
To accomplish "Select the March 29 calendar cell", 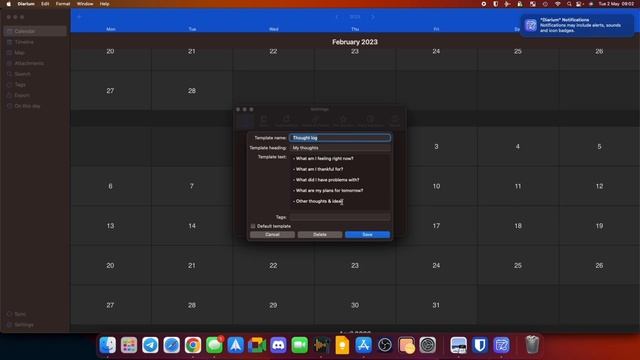I will tap(273, 305).
